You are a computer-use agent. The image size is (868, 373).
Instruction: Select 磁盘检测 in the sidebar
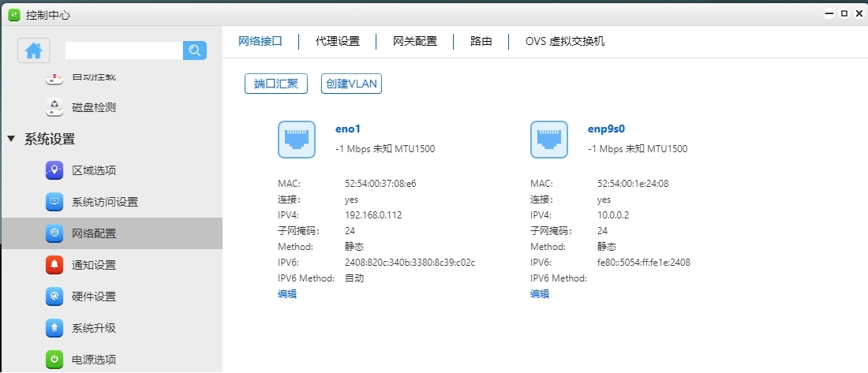94,107
